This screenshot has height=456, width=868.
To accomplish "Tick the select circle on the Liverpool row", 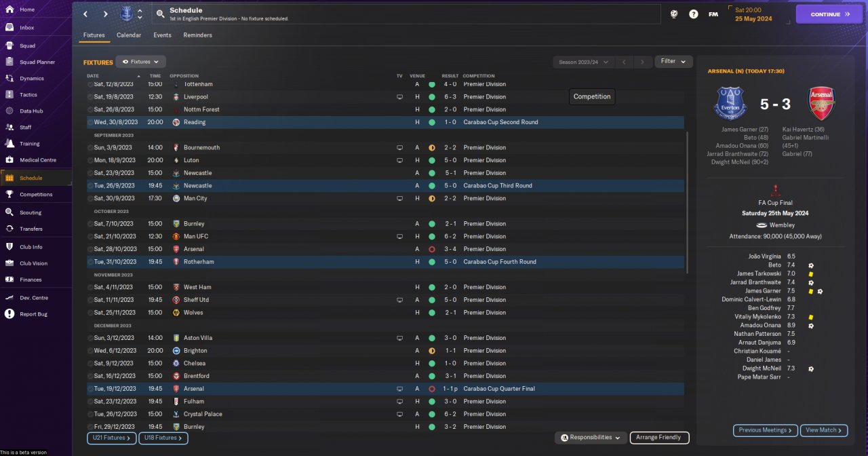I will (90, 97).
